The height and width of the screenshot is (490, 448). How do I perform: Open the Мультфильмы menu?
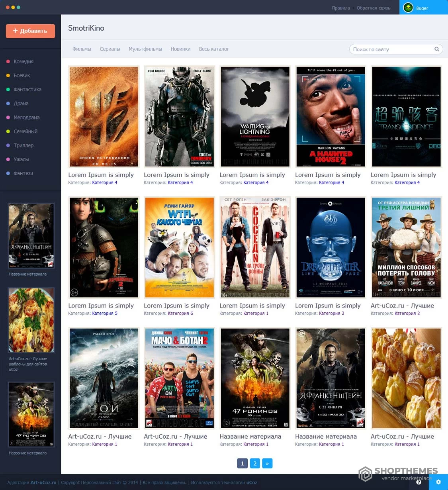click(145, 49)
